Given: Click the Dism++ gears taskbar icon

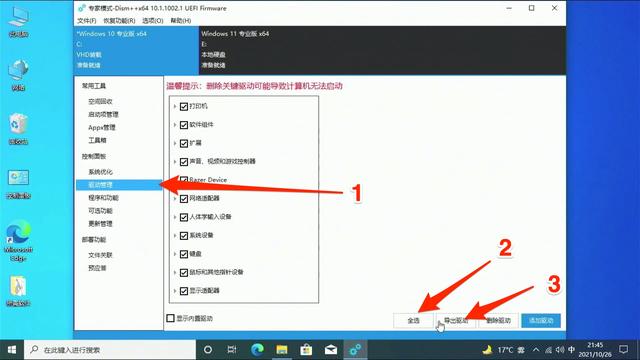Looking at the screenshot, I should click(x=355, y=350).
